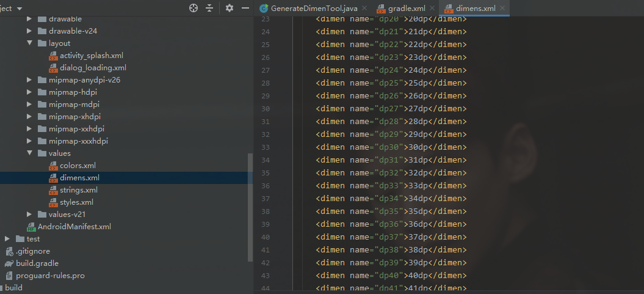The height and width of the screenshot is (294, 644).
Task: Close the GenerateDimenTool.java tab
Action: pyautogui.click(x=364, y=8)
